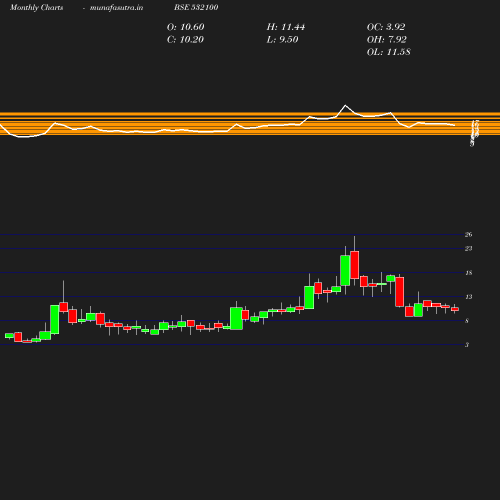This screenshot has height=500, width=500.
Task: Select the close value "C: 10.20"
Action: [x=185, y=40]
